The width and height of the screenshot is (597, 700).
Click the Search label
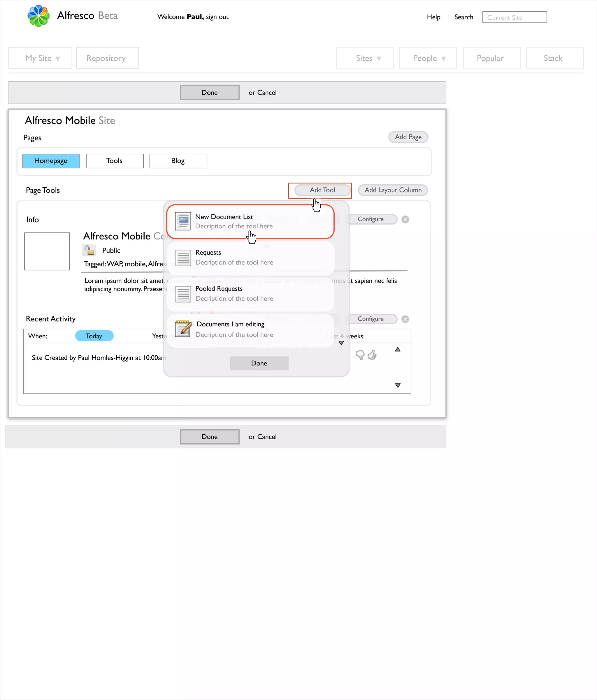click(463, 17)
